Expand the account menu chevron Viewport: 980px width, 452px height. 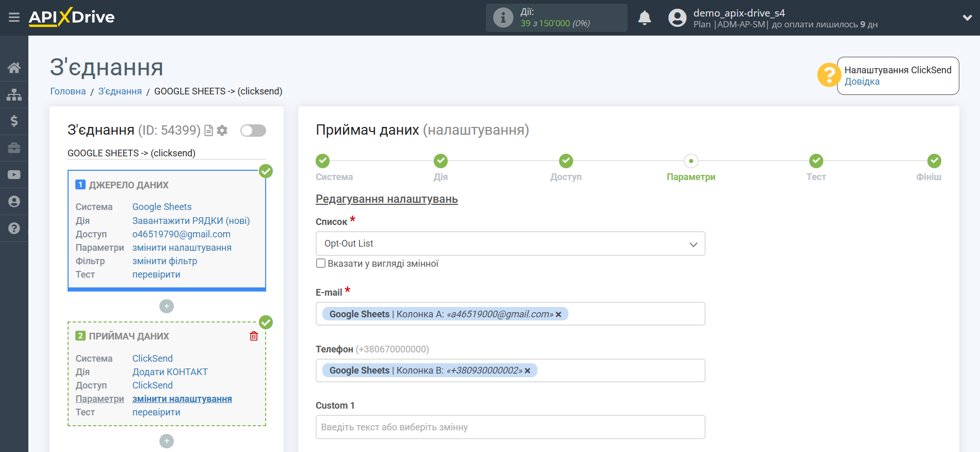[x=967, y=18]
